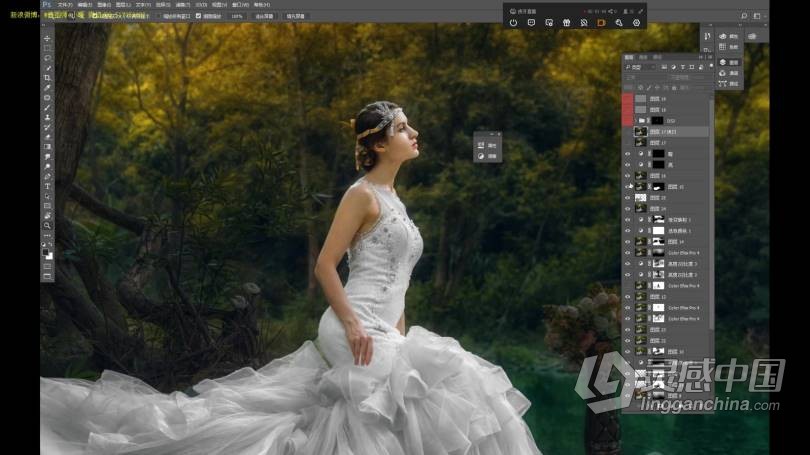Select the Brush tool
Screen dimensions: 810x455
(47, 107)
